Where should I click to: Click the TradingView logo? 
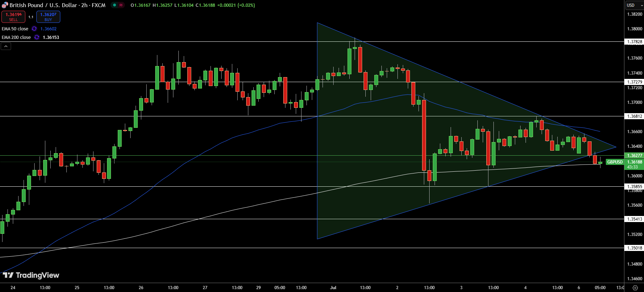(31, 275)
